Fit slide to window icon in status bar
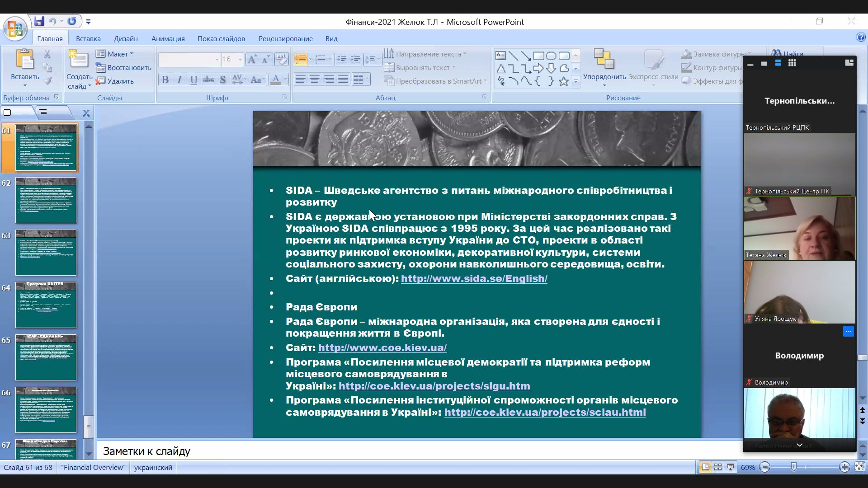The height and width of the screenshot is (488, 868). point(860,467)
